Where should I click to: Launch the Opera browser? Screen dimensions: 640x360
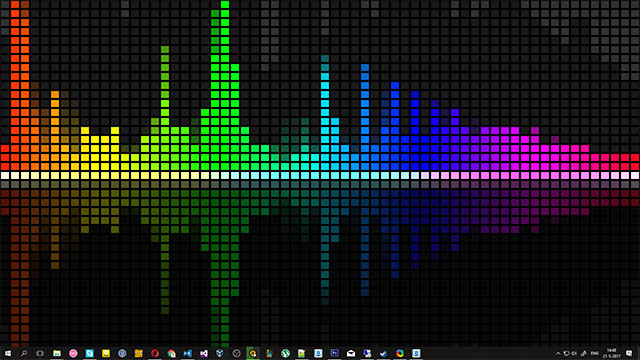tap(155, 353)
